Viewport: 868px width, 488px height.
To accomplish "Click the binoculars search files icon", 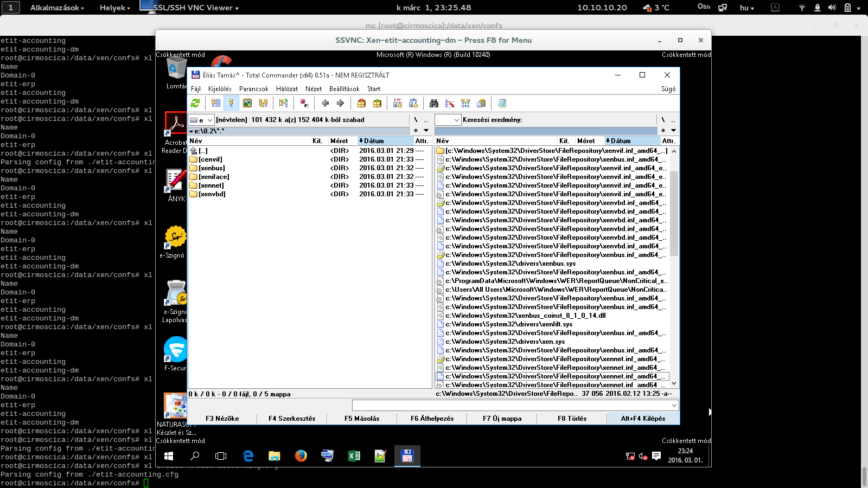I will [x=434, y=103].
